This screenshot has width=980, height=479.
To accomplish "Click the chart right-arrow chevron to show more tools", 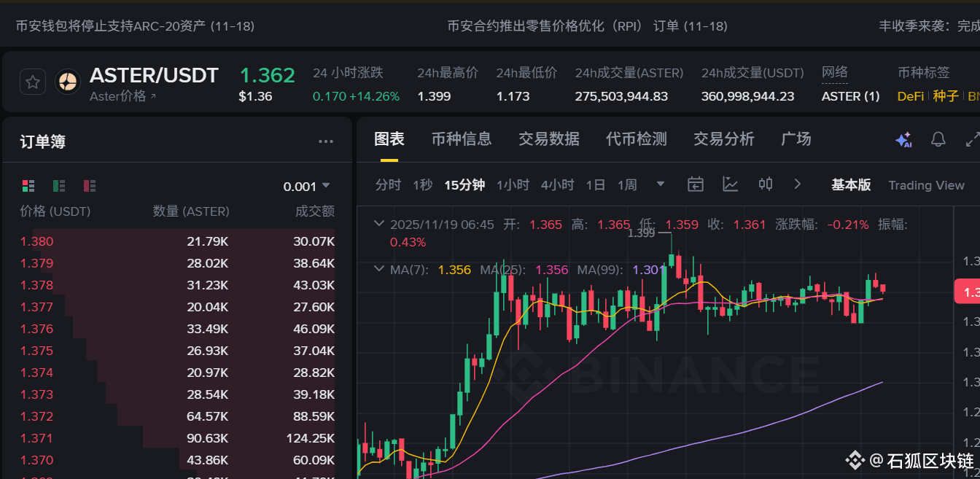I will pyautogui.click(x=797, y=184).
